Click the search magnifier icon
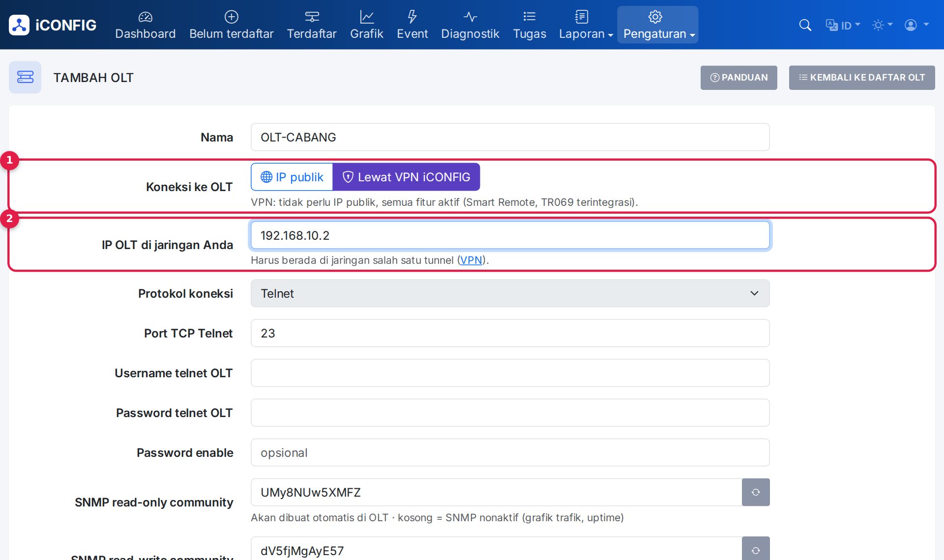The image size is (944, 560). pos(805,25)
